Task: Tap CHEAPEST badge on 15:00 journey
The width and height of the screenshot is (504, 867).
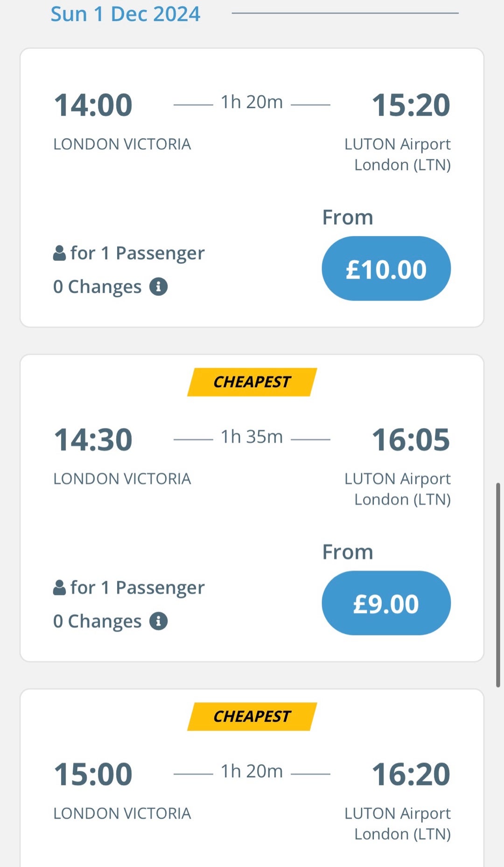Action: [x=252, y=717]
